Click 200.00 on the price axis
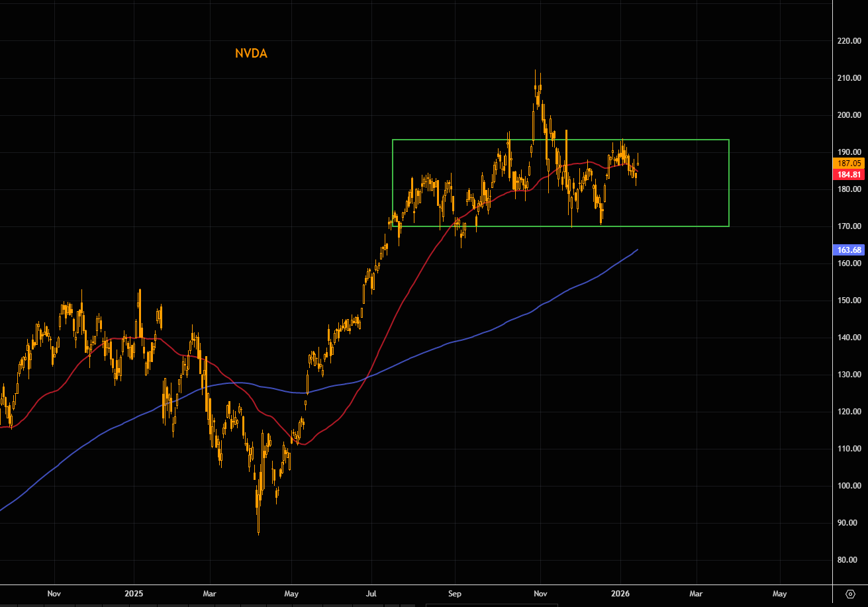Image resolution: width=868 pixels, height=607 pixels. [x=848, y=115]
